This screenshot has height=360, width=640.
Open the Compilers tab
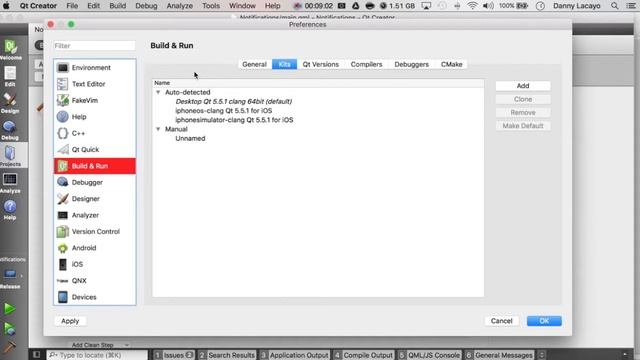367,64
